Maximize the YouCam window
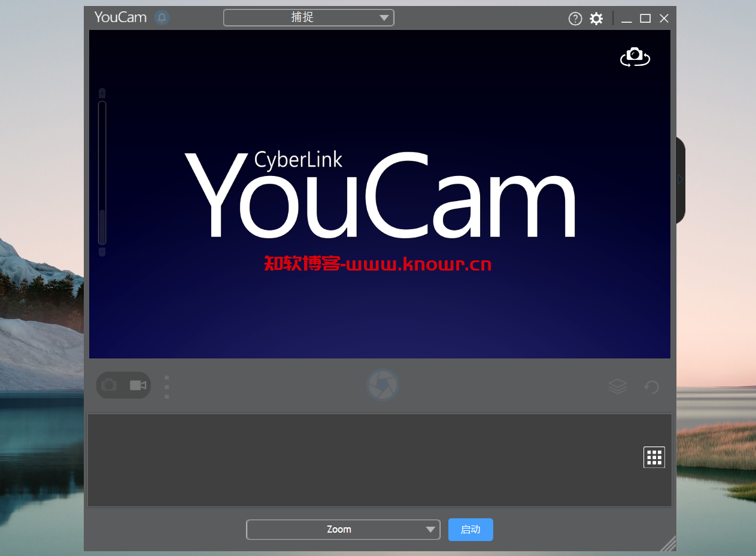 click(x=645, y=19)
